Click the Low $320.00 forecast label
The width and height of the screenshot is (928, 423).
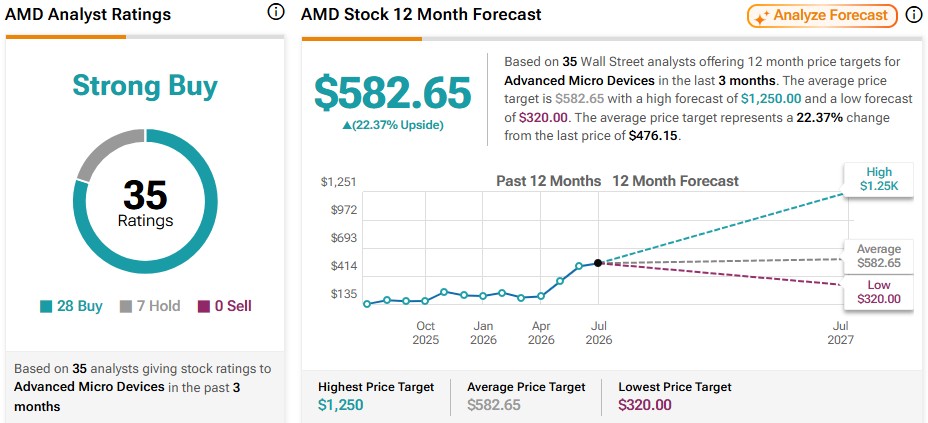(x=878, y=292)
